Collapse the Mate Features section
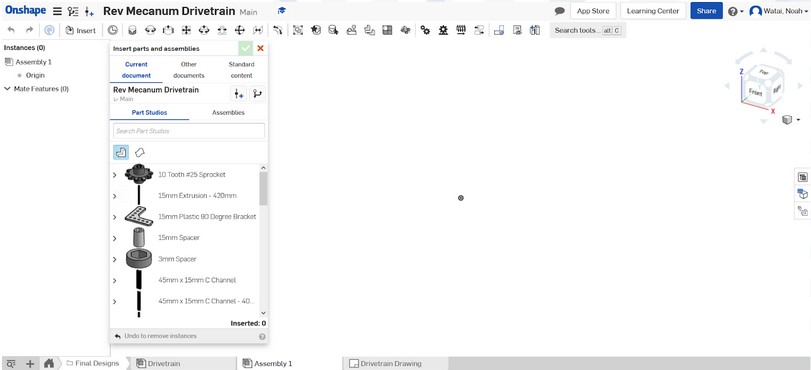This screenshot has height=370, width=811. coord(7,89)
